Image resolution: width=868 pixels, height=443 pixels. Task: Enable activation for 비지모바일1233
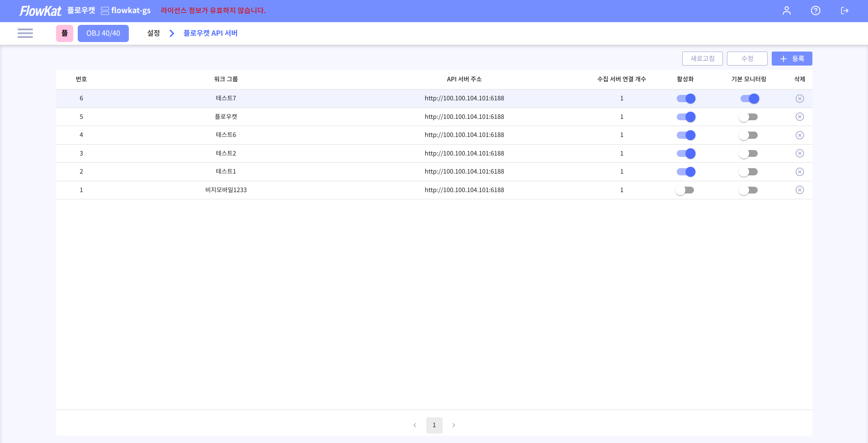(x=684, y=190)
